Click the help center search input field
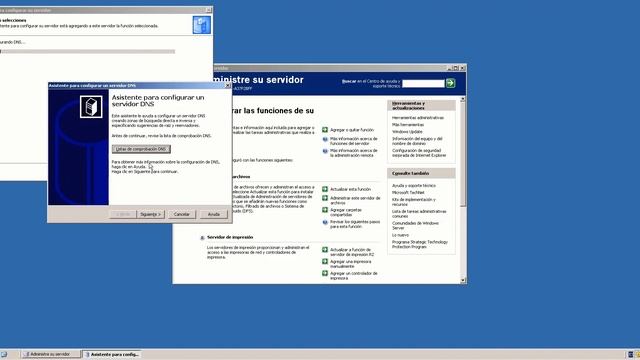Screen dimensions: 640x360 pyautogui.click(x=423, y=83)
